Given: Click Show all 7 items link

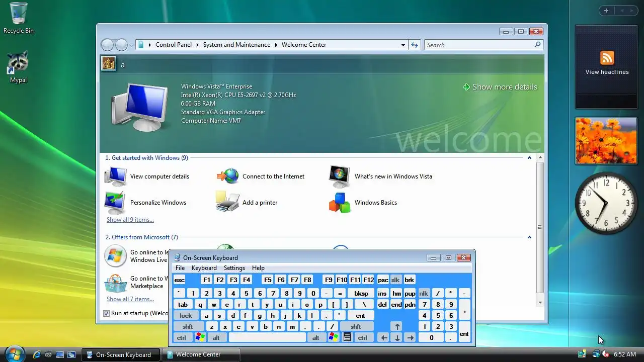Looking at the screenshot, I should tap(130, 299).
